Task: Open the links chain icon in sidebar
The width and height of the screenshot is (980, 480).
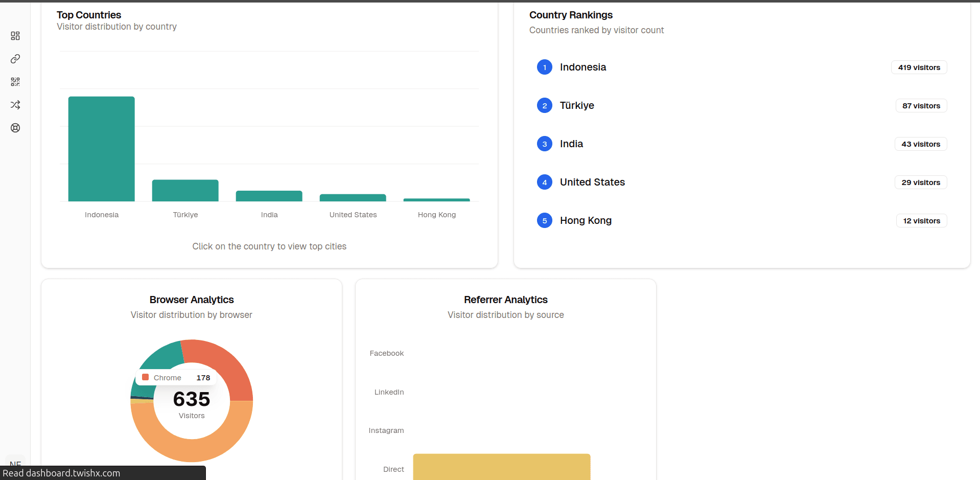Action: click(15, 59)
